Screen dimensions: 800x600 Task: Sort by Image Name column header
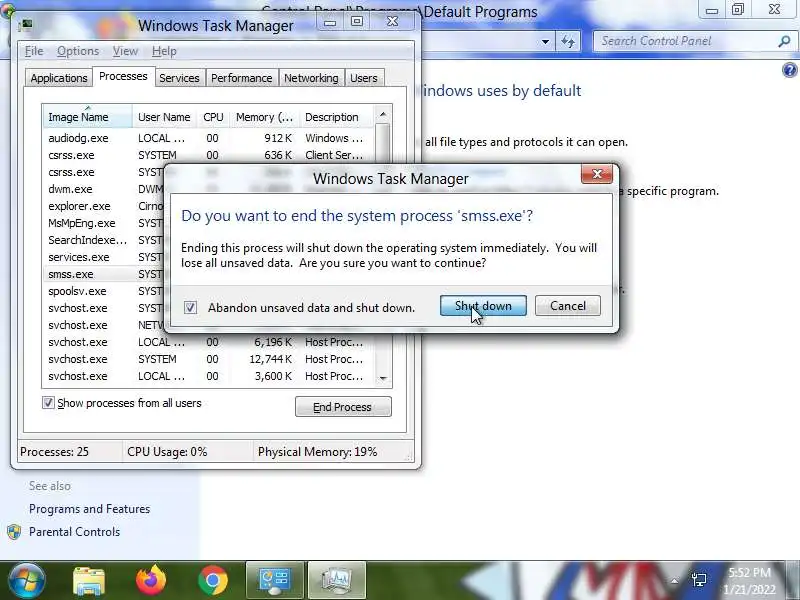click(87, 117)
